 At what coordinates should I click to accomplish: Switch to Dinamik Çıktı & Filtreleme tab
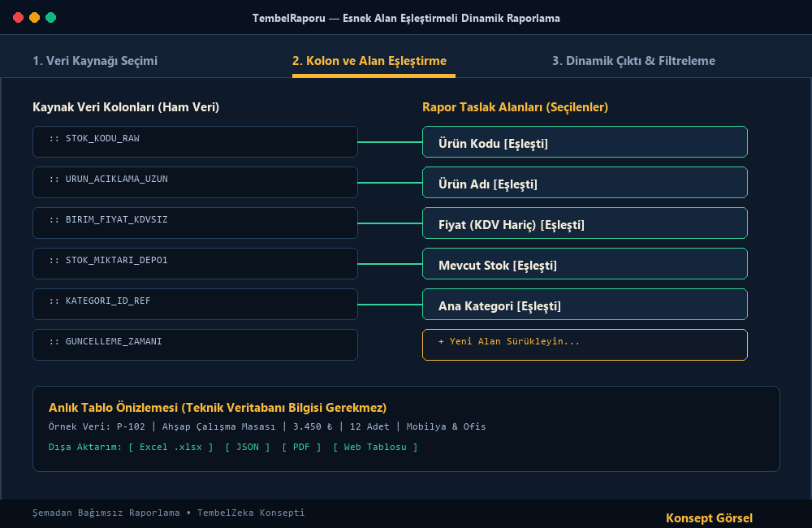(x=633, y=61)
